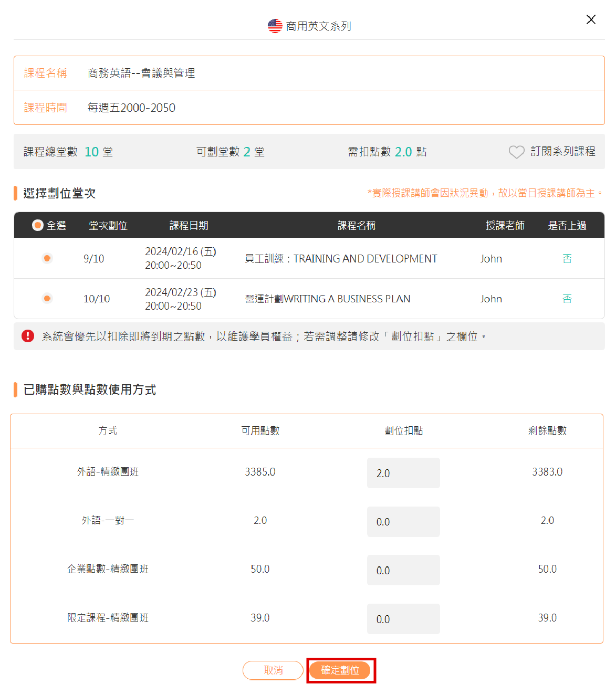Click the 劃位扣點 column header
This screenshot has width=616, height=695.
[x=403, y=430]
